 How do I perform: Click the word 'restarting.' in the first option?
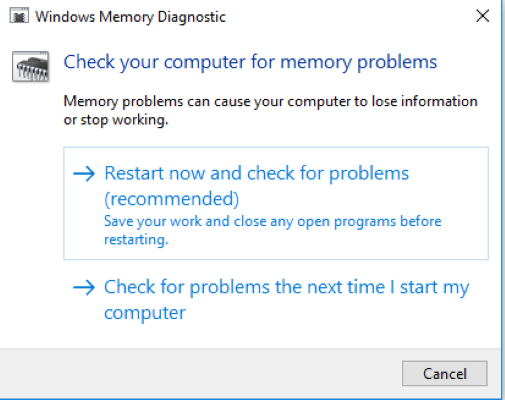tap(136, 240)
